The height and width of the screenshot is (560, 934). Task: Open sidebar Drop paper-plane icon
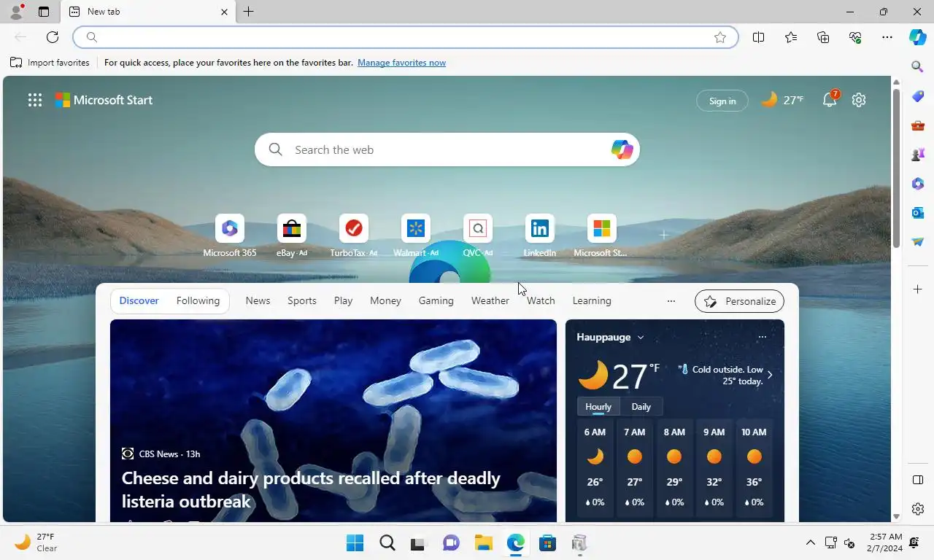click(x=918, y=242)
